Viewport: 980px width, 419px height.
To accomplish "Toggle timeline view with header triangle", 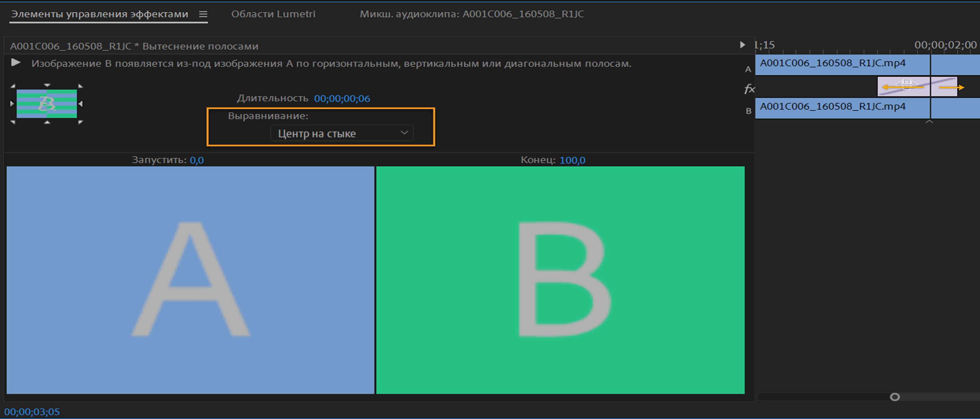I will tap(742, 45).
